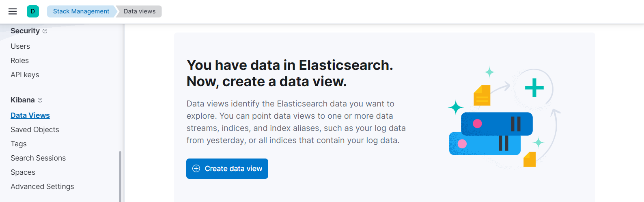Click the Data views breadcrumb

[x=139, y=11]
